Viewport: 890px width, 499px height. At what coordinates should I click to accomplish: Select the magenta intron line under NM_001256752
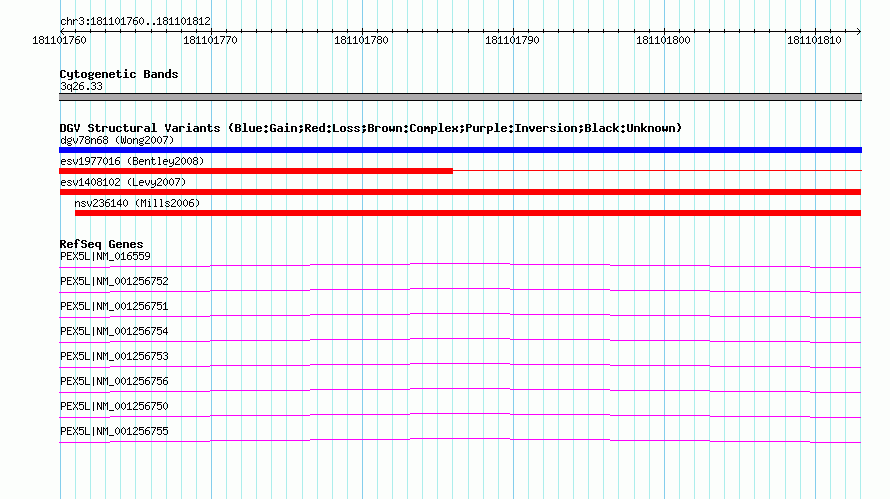[460, 288]
